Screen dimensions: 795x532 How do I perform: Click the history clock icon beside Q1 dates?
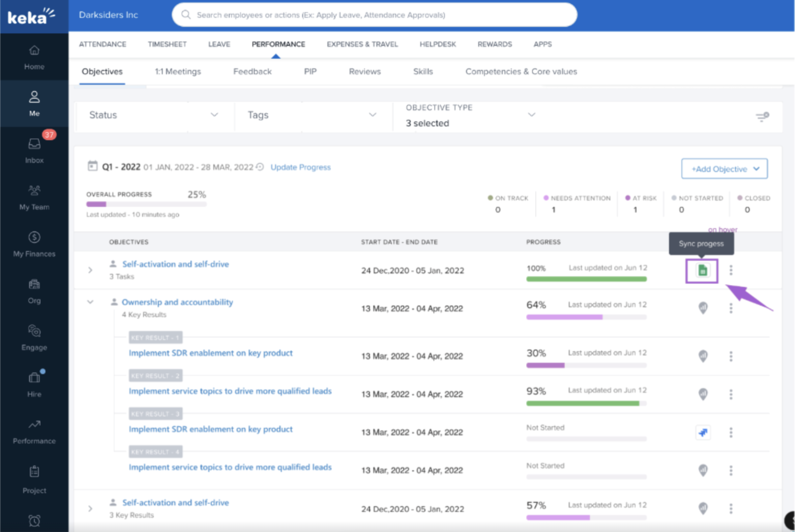tap(260, 167)
